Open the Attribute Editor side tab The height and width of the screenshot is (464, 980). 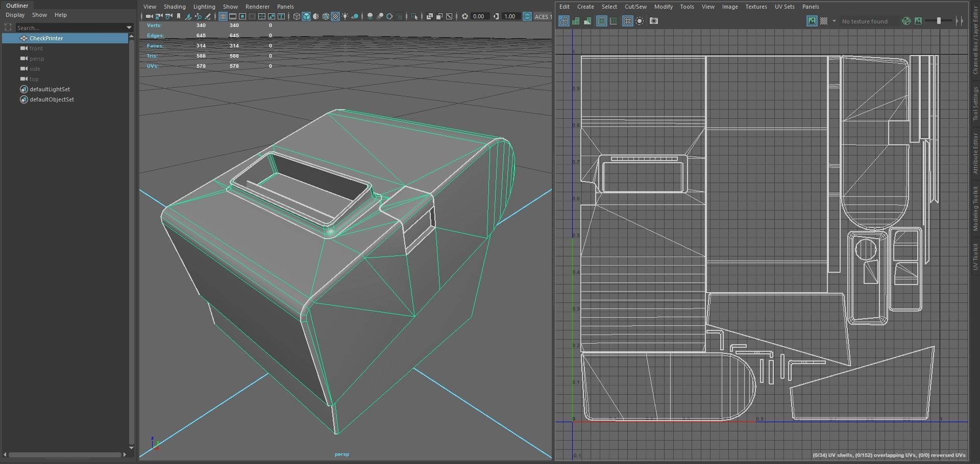click(975, 153)
